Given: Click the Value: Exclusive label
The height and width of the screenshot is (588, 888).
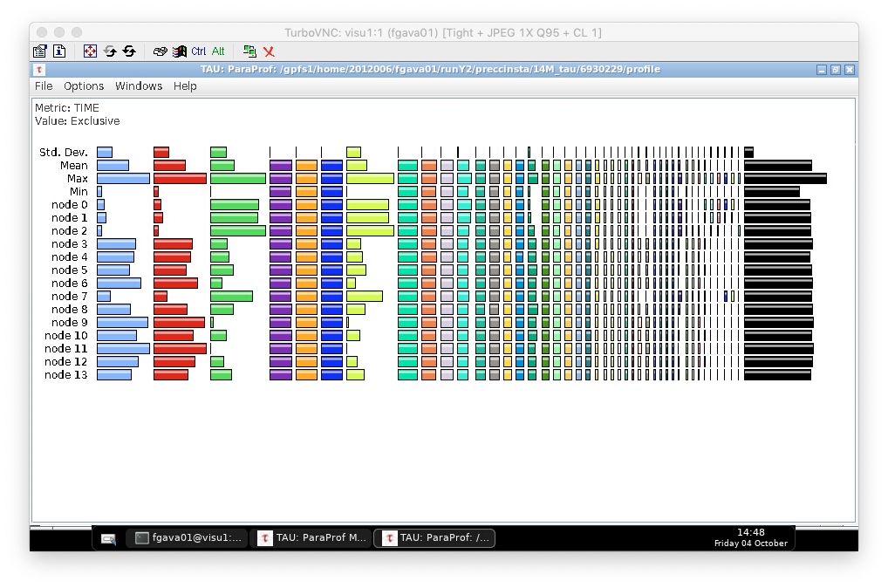Looking at the screenshot, I should [x=77, y=120].
